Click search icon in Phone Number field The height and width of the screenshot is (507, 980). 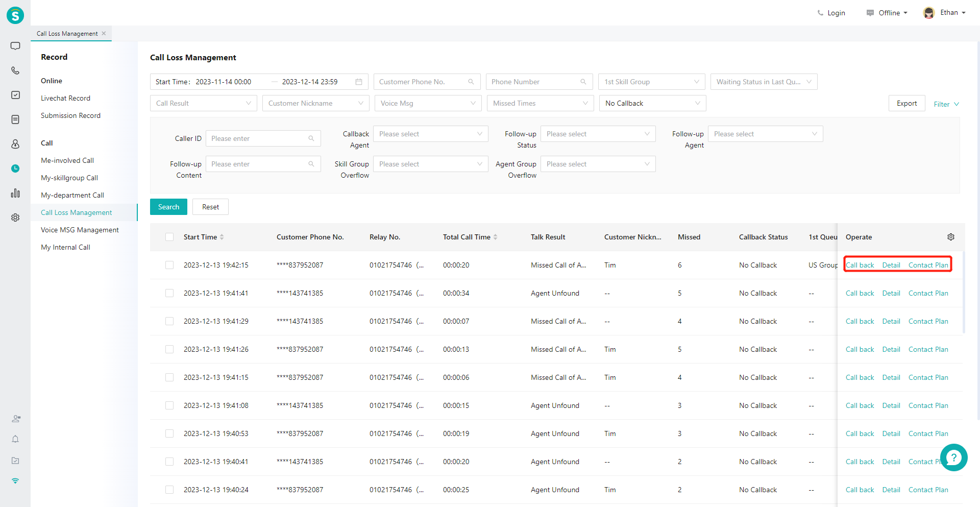tap(583, 82)
